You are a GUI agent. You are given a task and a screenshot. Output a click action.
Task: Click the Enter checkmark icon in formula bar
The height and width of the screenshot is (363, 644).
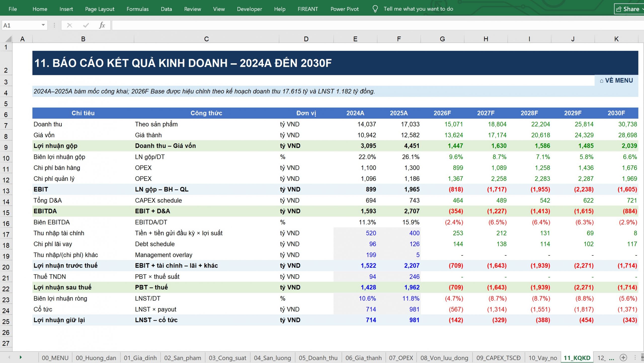[86, 25]
